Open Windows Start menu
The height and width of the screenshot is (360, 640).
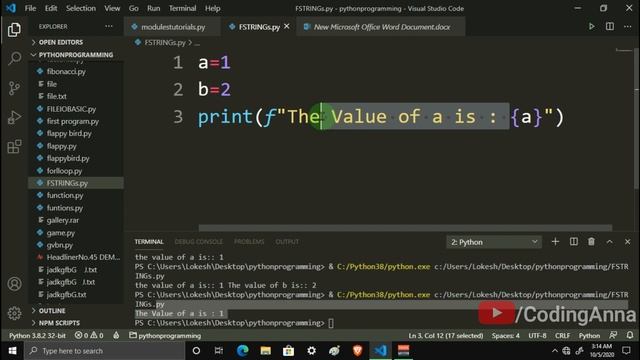[x=12, y=351]
